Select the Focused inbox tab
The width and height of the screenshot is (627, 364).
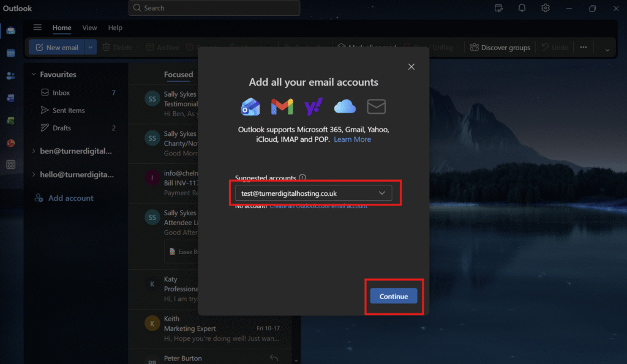click(178, 74)
